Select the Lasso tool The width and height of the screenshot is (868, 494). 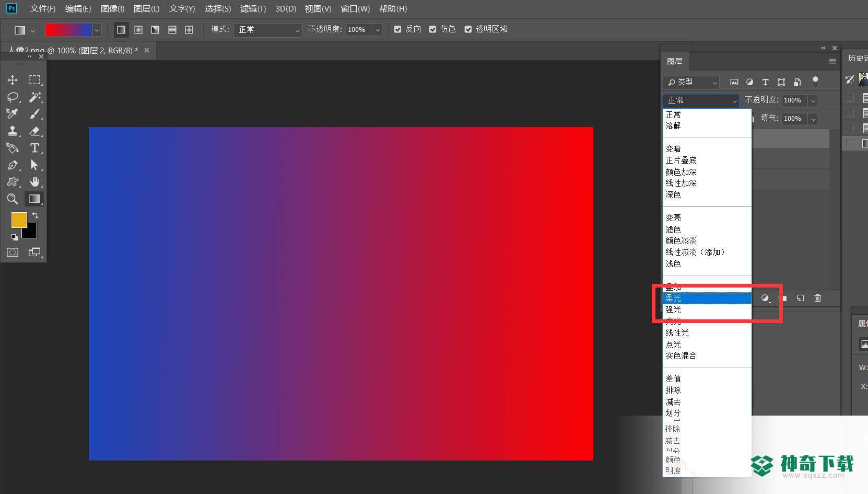click(x=13, y=97)
